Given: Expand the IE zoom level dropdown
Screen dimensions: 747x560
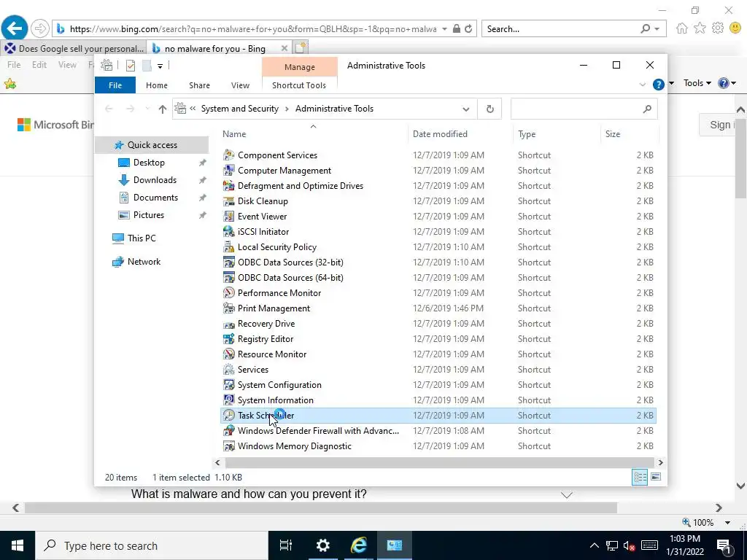Looking at the screenshot, I should [727, 522].
